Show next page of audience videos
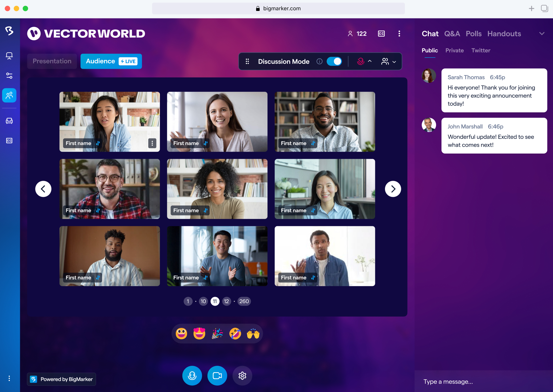This screenshot has width=553, height=392. click(x=393, y=189)
